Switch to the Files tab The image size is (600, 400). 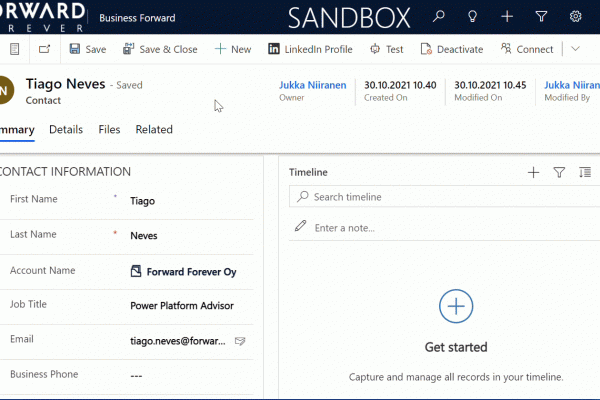pos(109,130)
